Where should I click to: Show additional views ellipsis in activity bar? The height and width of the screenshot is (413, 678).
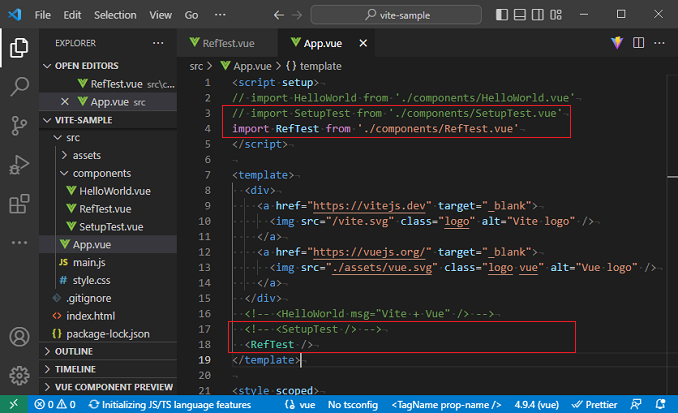tap(19, 243)
